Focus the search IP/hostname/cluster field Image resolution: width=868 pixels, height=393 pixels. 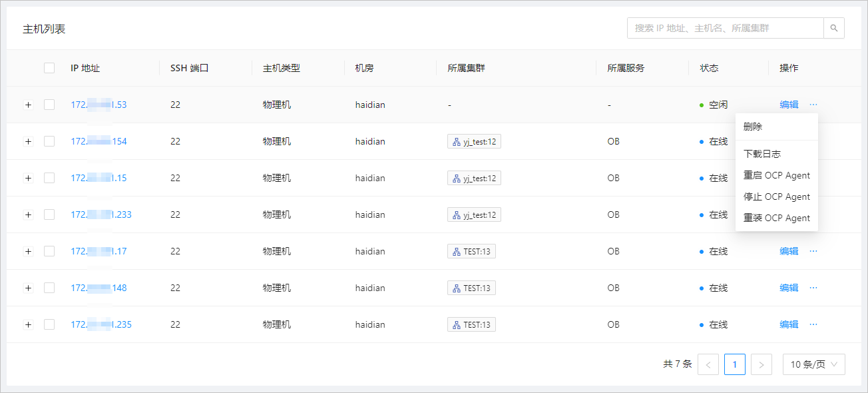(725, 28)
